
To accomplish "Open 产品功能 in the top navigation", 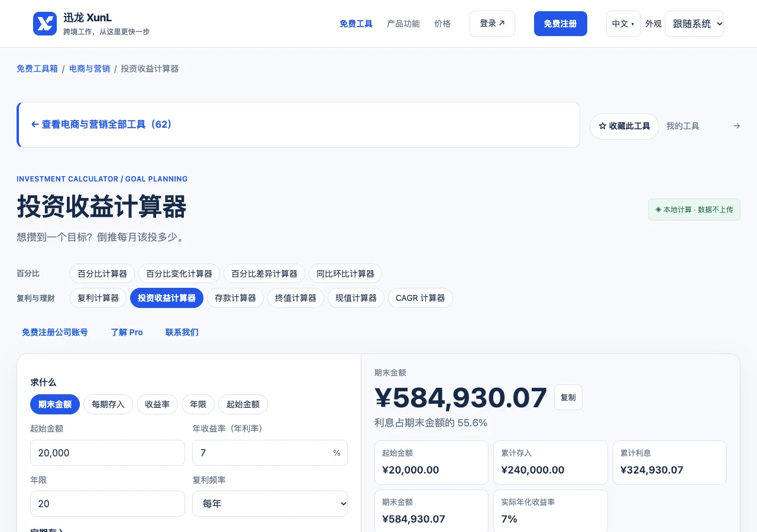I will pos(403,24).
